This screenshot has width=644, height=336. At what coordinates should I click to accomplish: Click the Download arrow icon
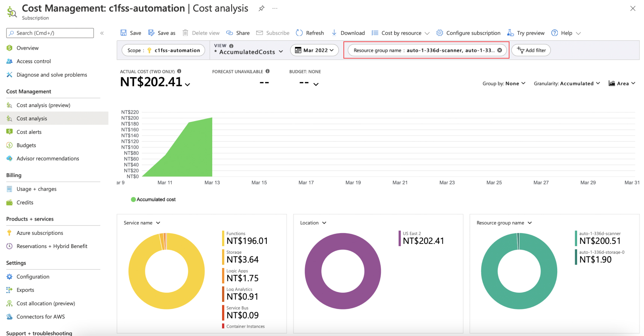[x=334, y=33]
